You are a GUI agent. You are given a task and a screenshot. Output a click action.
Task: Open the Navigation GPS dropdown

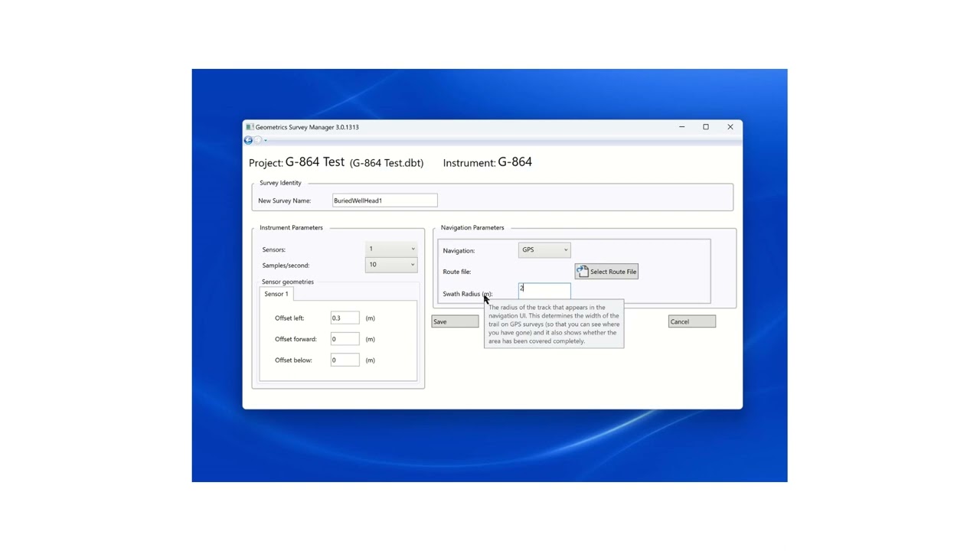tap(544, 249)
